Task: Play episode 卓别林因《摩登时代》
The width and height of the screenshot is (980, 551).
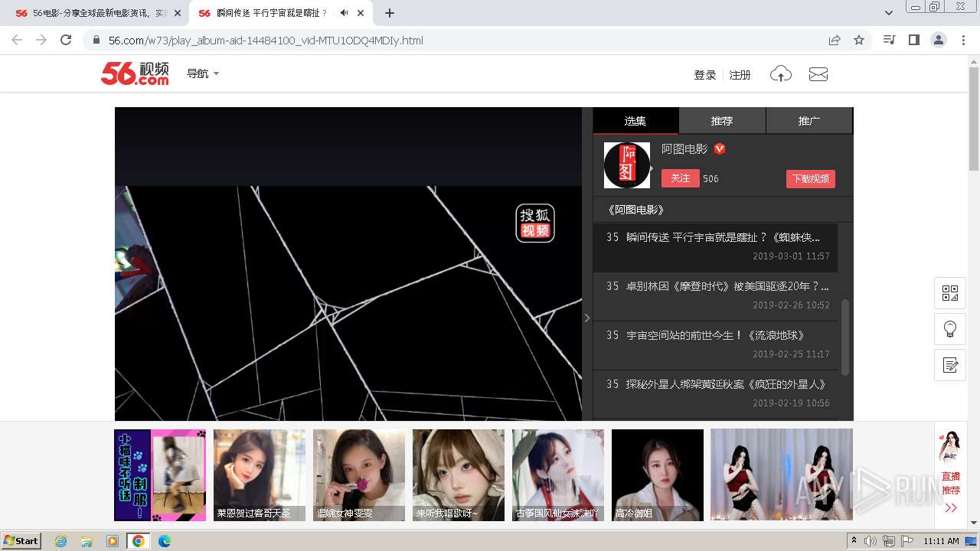Action: [x=715, y=295]
